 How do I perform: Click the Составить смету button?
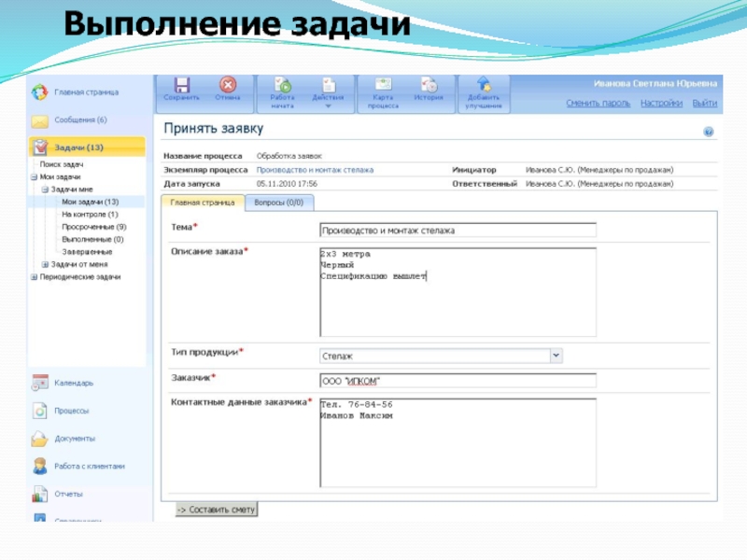click(x=217, y=510)
